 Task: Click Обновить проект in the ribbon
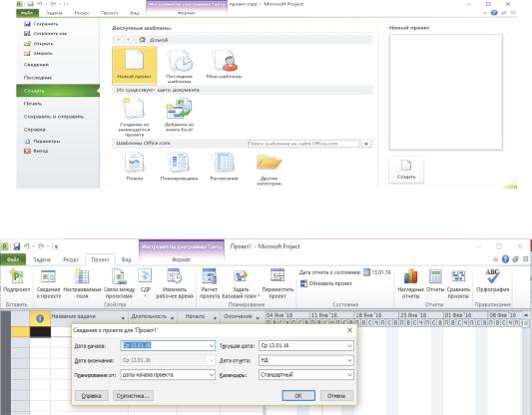point(326,283)
